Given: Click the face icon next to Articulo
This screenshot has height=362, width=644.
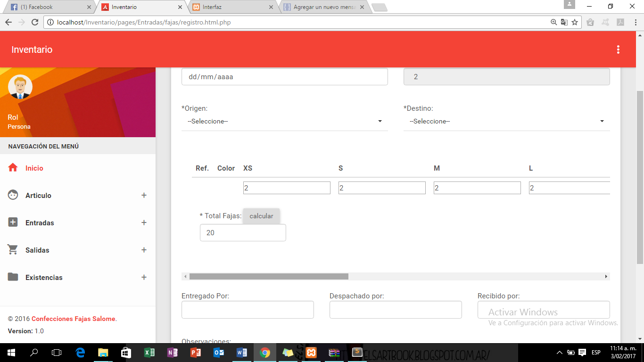Looking at the screenshot, I should 13,195.
